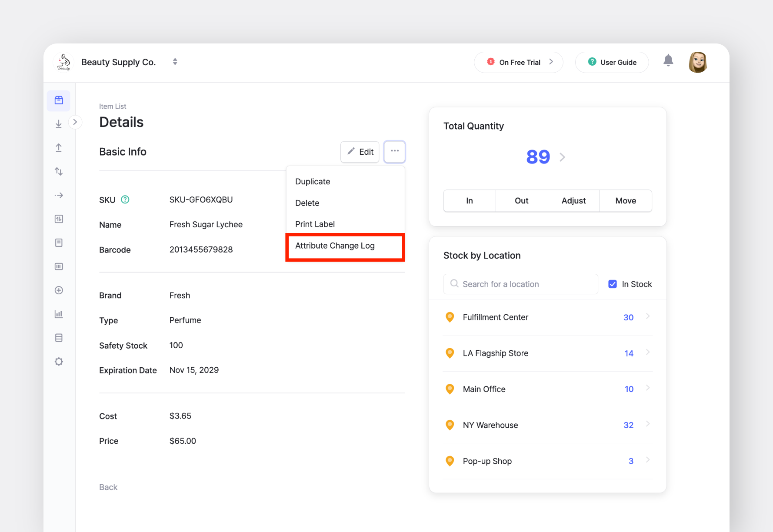Open the barcode icon in sidebar

[59, 266]
